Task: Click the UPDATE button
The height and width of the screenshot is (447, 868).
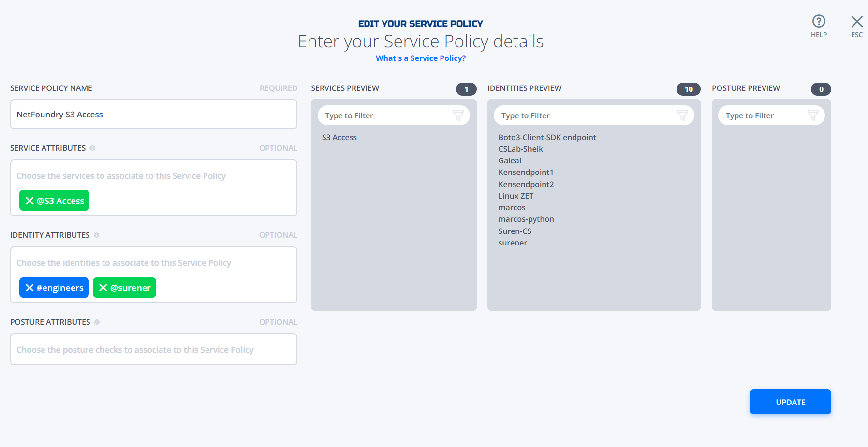Action: (x=790, y=402)
